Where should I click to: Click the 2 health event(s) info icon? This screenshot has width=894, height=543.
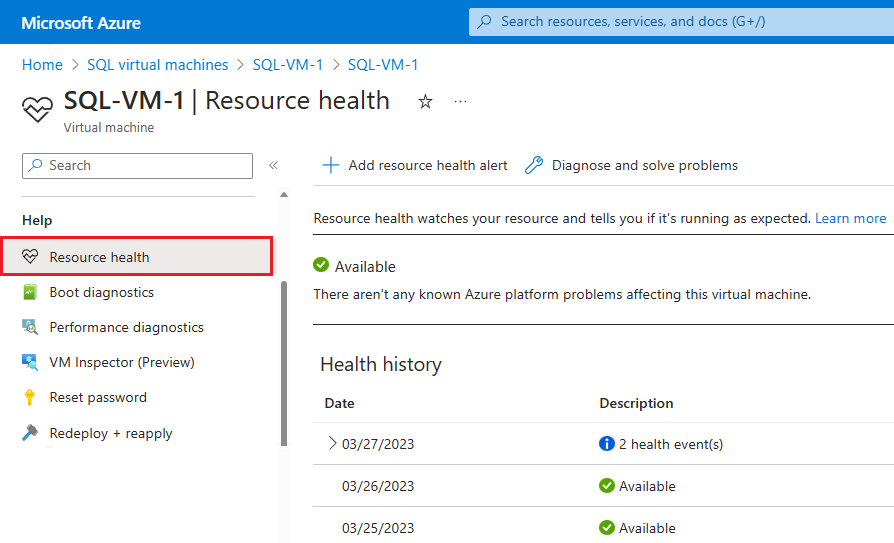(606, 444)
